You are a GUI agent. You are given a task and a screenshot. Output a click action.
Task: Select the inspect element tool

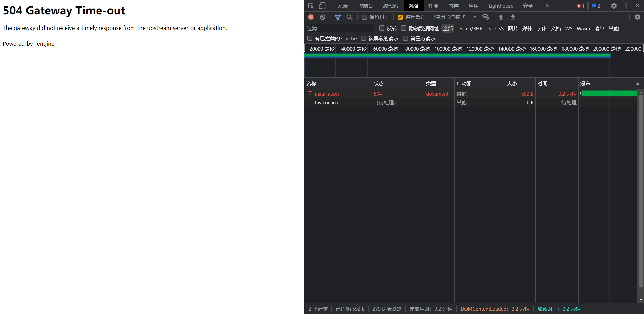(311, 6)
